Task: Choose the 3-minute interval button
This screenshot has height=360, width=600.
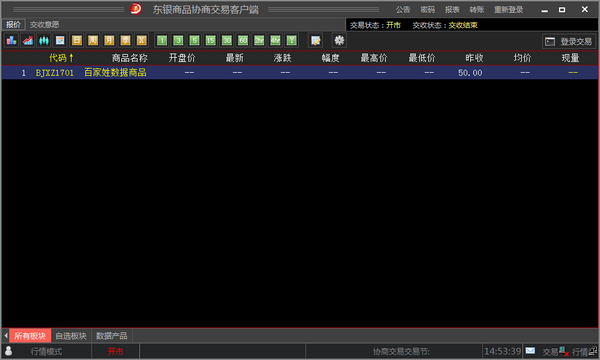Action: [178, 40]
